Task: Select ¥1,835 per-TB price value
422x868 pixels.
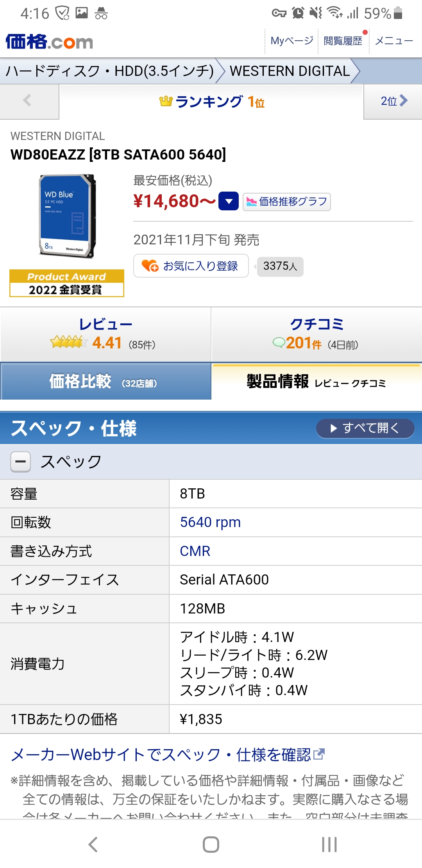Action: [x=201, y=719]
